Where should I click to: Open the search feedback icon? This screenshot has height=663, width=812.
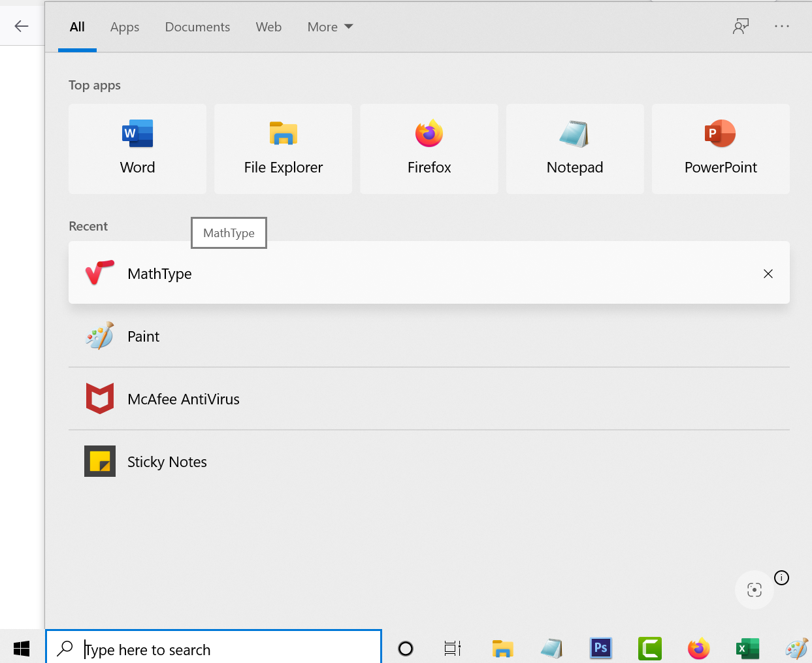click(x=741, y=26)
